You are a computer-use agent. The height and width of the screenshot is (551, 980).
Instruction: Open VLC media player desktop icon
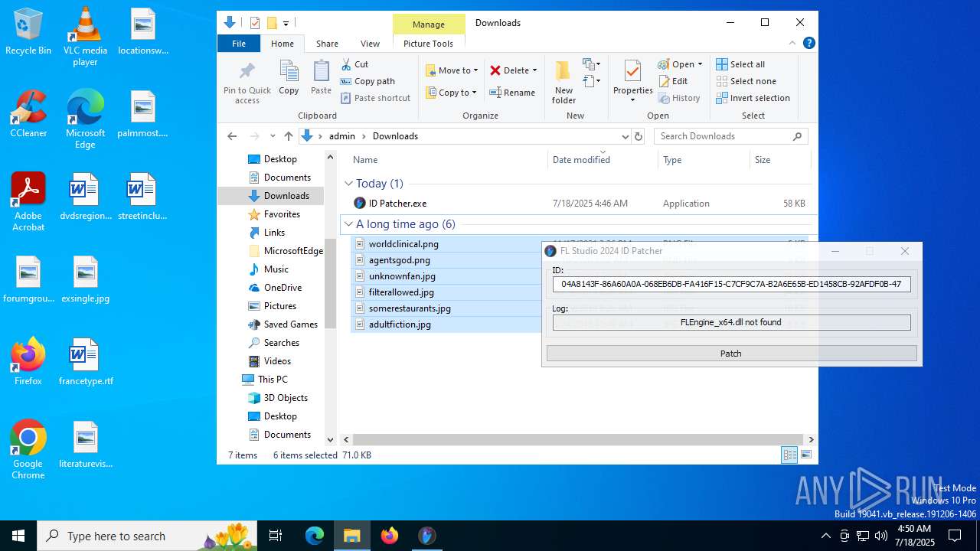85,37
